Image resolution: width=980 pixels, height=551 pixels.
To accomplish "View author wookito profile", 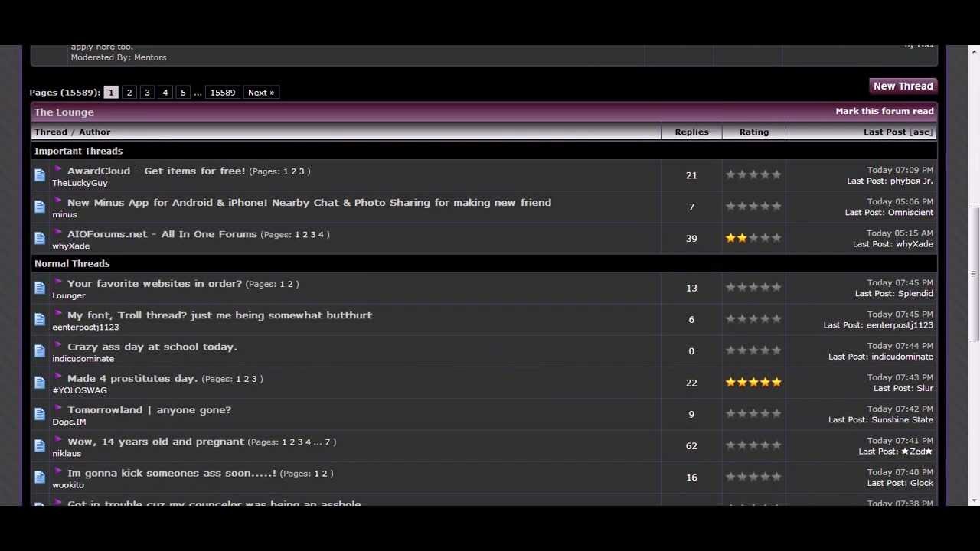I will pyautogui.click(x=68, y=485).
